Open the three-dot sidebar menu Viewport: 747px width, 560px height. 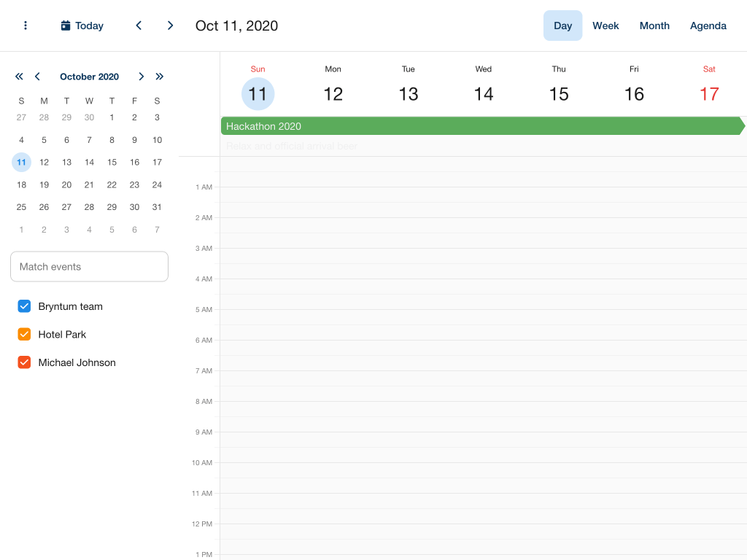[26, 26]
